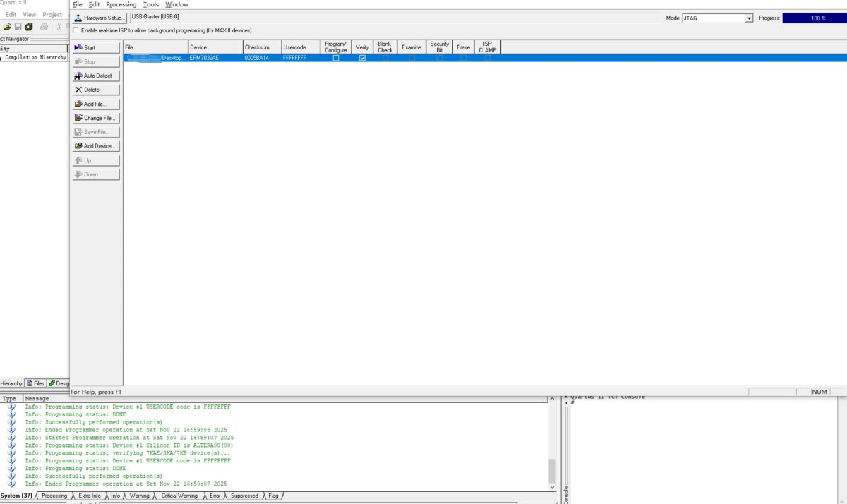Toggle the Erase checkbox for EPM7032AE
Image resolution: width=847 pixels, height=504 pixels.
tap(463, 58)
